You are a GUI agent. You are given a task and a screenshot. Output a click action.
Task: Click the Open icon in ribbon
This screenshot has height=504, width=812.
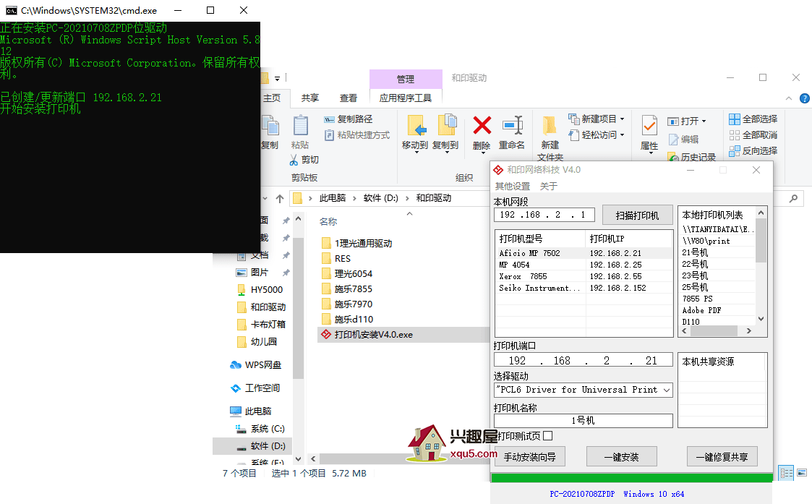click(x=672, y=121)
